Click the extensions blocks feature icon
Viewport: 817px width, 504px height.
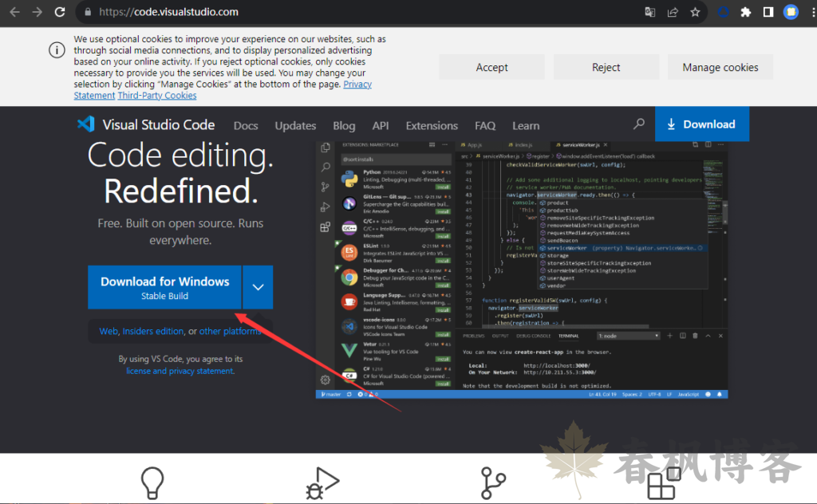pos(664,482)
